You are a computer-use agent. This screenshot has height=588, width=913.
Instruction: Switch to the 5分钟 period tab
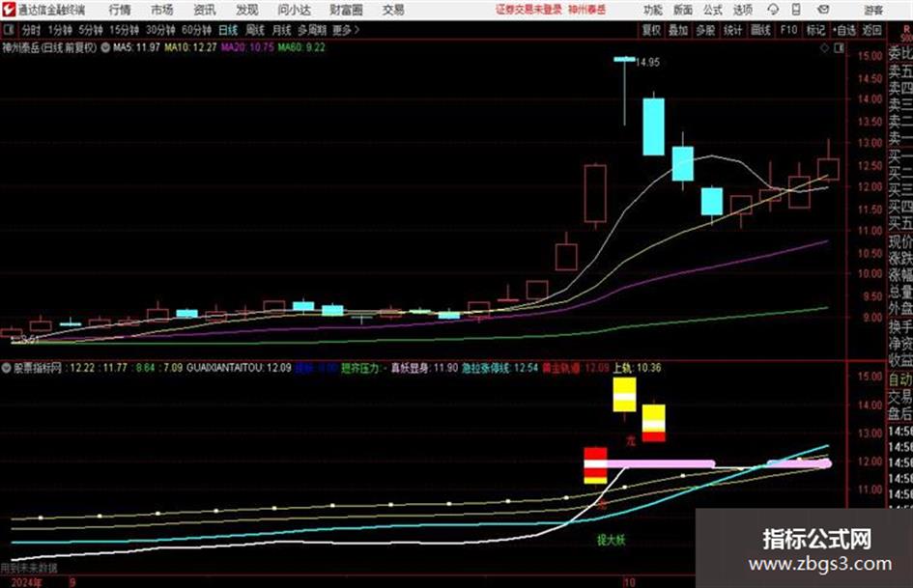tap(91, 30)
